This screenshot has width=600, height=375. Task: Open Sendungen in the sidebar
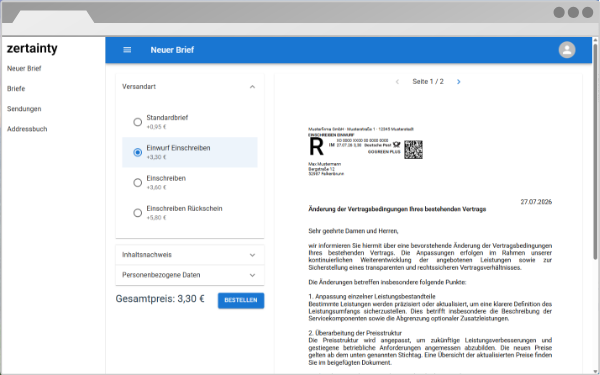click(x=24, y=109)
